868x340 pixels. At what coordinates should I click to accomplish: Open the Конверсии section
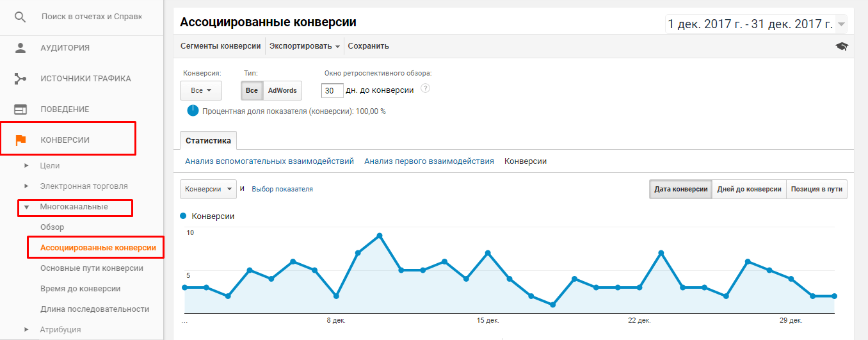click(x=65, y=140)
